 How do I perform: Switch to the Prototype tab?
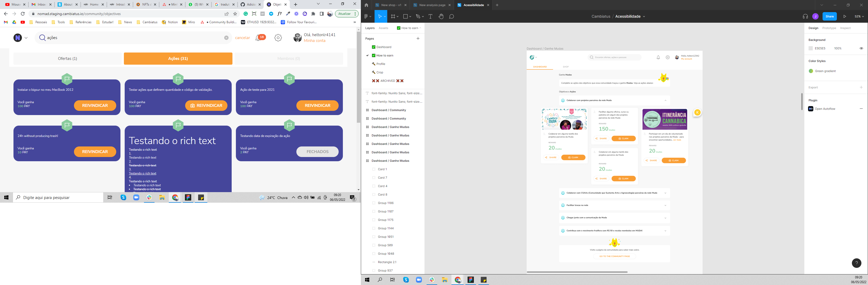829,28
